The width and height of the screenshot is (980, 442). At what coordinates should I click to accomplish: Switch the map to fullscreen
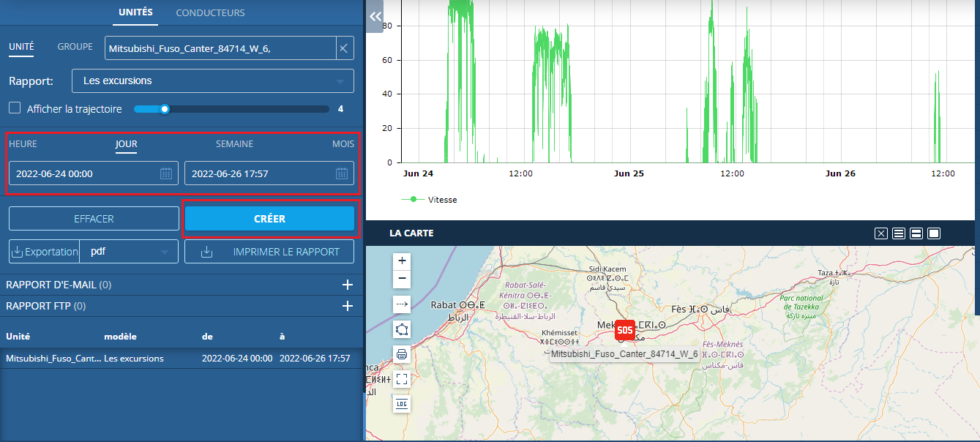[x=402, y=379]
